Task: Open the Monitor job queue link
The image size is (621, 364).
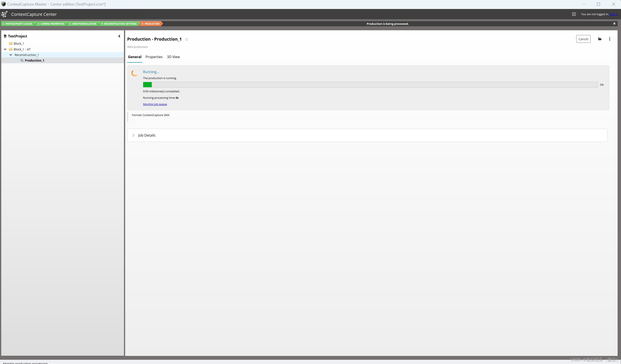Action: [x=155, y=104]
